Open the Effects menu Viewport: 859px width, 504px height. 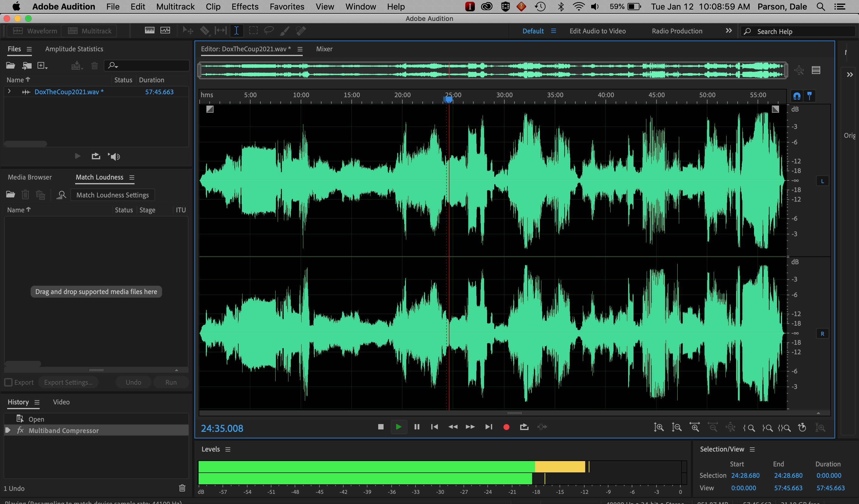click(245, 7)
